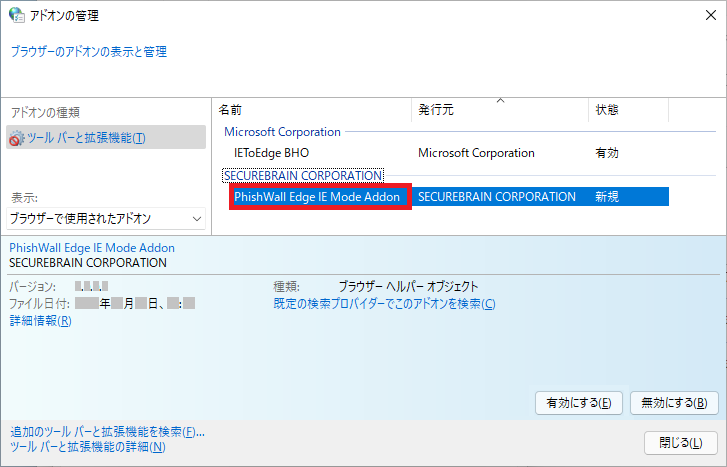Collapse the Microsoft Corporation group header
727x467 pixels.
282,132
